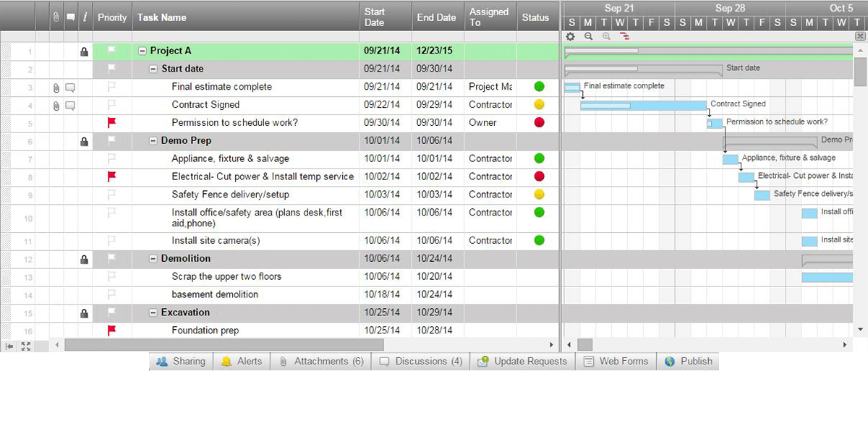This screenshot has height=434, width=868.
Task: Click the lock icon on Demo Prep row
Action: (x=85, y=142)
